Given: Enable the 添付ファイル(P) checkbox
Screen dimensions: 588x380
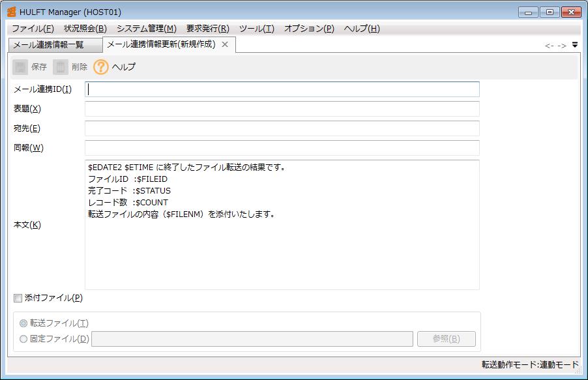Looking at the screenshot, I should [x=18, y=299].
